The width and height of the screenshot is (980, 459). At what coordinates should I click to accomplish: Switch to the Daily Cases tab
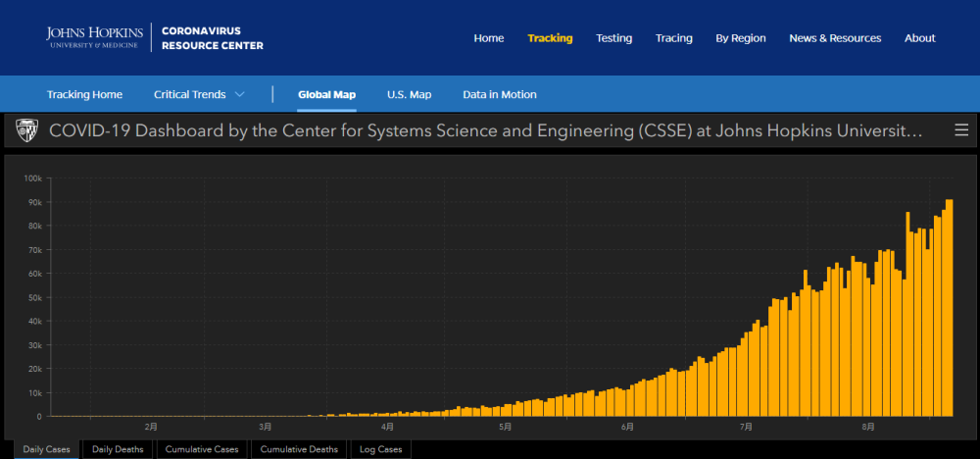pyautogui.click(x=46, y=449)
